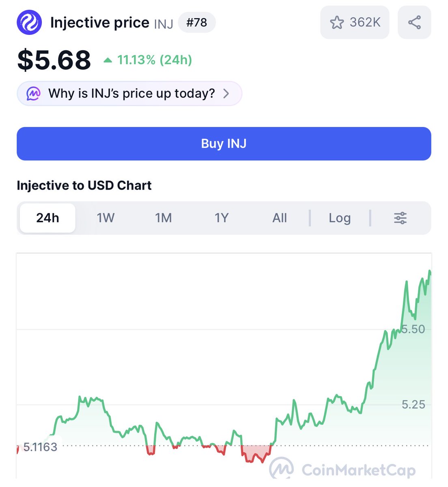Screen dimensions: 448x487
Task: Click the 5.1163 opening price label
Action: (40, 447)
